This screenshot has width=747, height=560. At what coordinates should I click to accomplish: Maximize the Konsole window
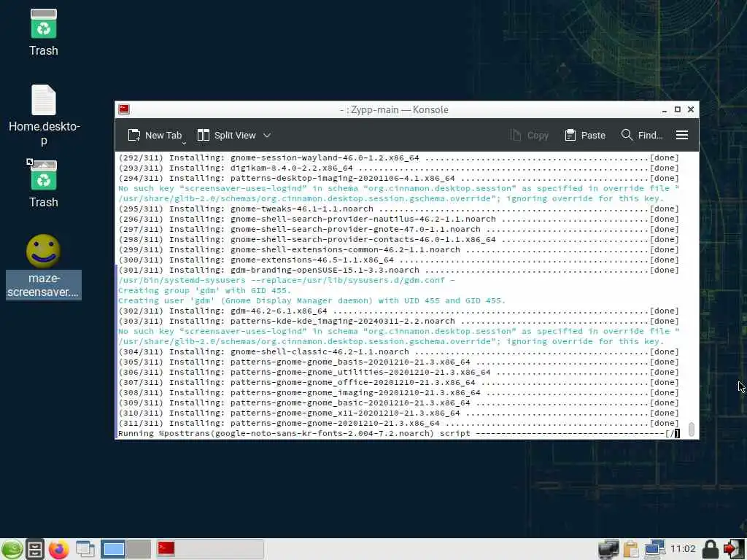pos(678,109)
